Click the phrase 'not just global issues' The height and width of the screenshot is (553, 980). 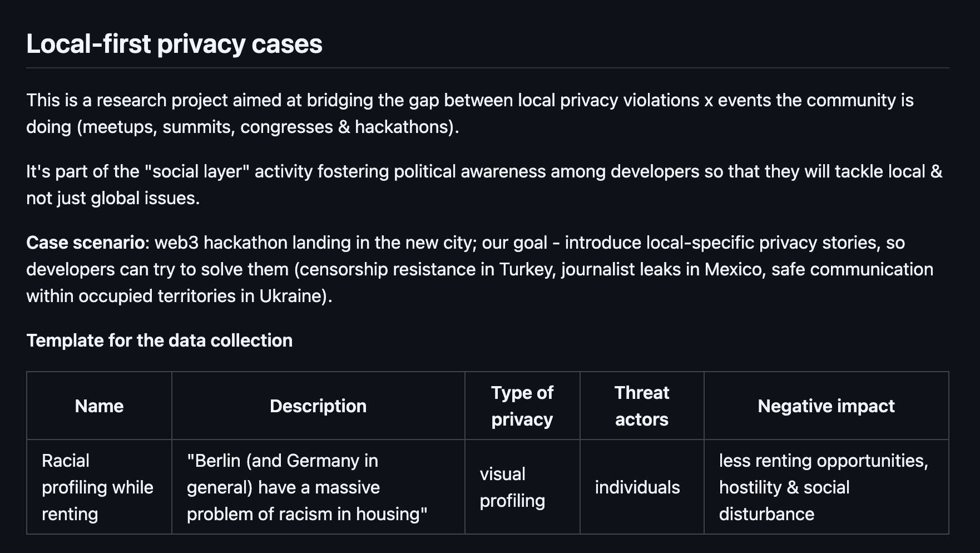tap(111, 198)
